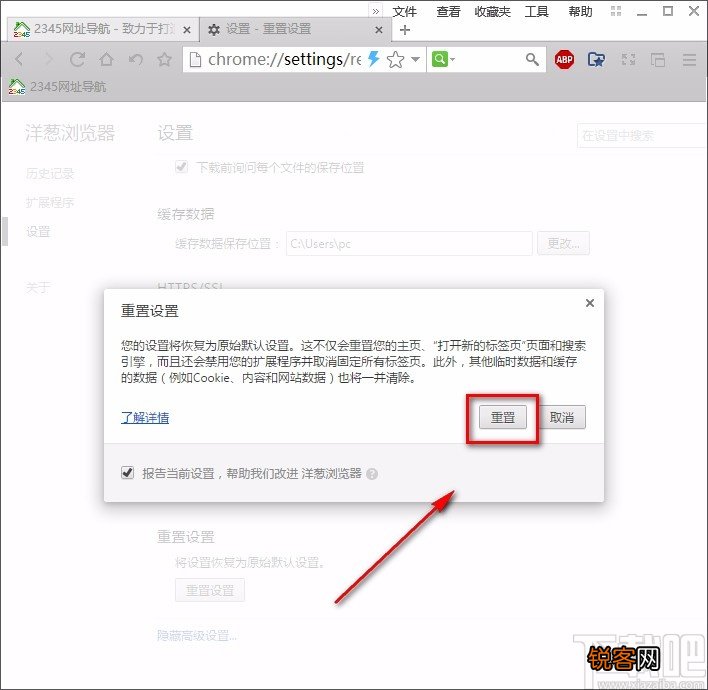Image resolution: width=708 pixels, height=690 pixels.
Task: Reload the page with the refresh icon
Action: 77,59
